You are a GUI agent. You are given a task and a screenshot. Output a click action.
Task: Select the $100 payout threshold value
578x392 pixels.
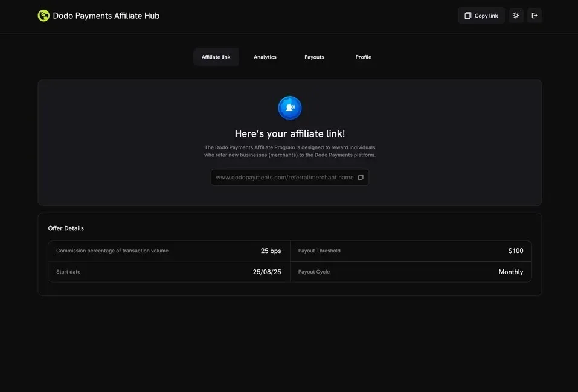(515, 251)
